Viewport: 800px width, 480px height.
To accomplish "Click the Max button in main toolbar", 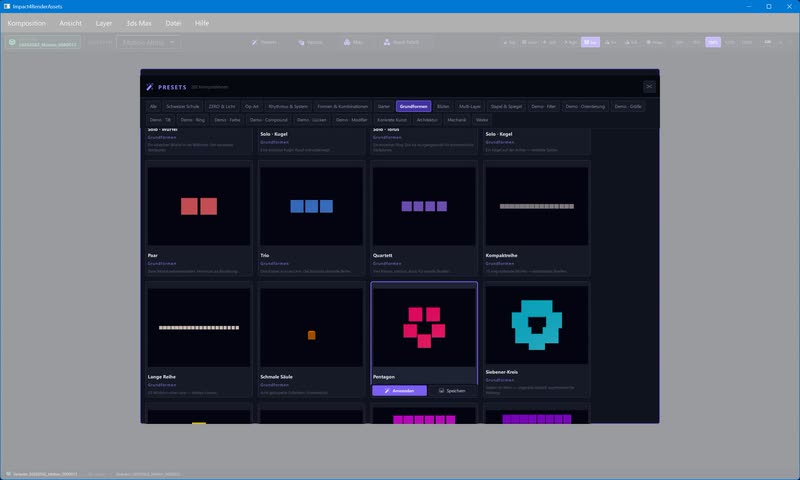I will [354, 42].
